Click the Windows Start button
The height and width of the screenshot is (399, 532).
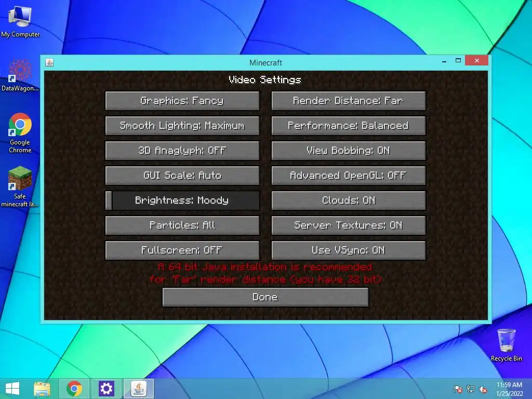pos(12,389)
